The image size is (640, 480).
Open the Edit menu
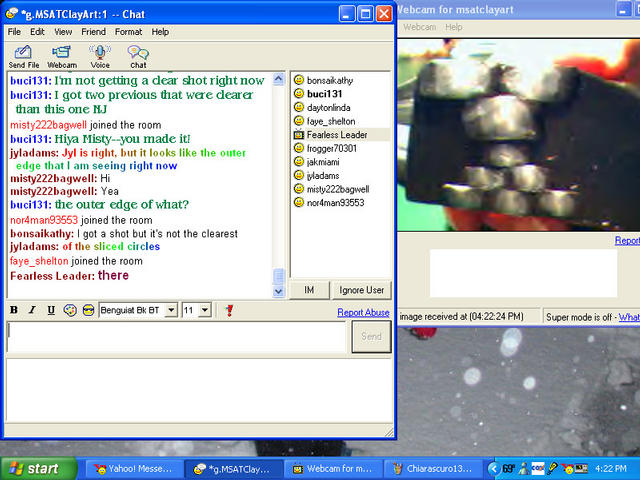pyautogui.click(x=37, y=32)
